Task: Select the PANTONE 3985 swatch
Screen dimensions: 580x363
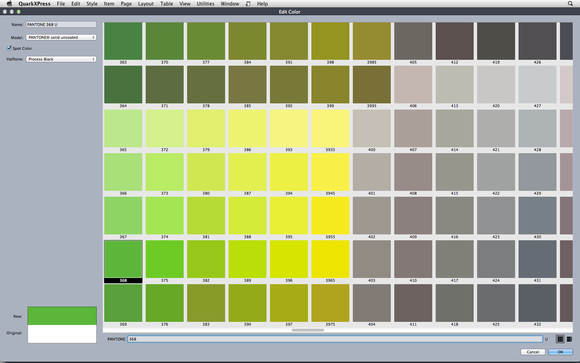Action: 372,41
